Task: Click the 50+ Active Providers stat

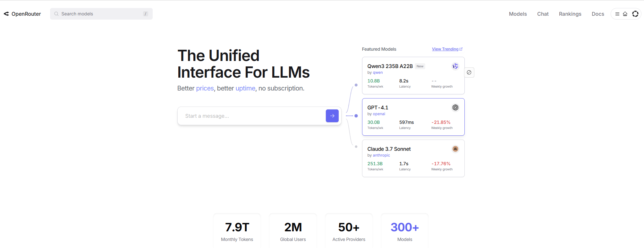Action: 349,231
